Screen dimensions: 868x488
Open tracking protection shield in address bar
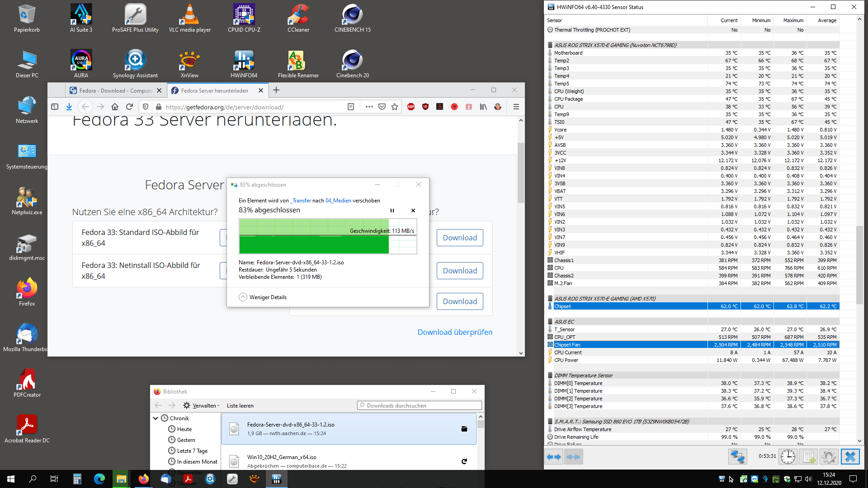[146, 107]
